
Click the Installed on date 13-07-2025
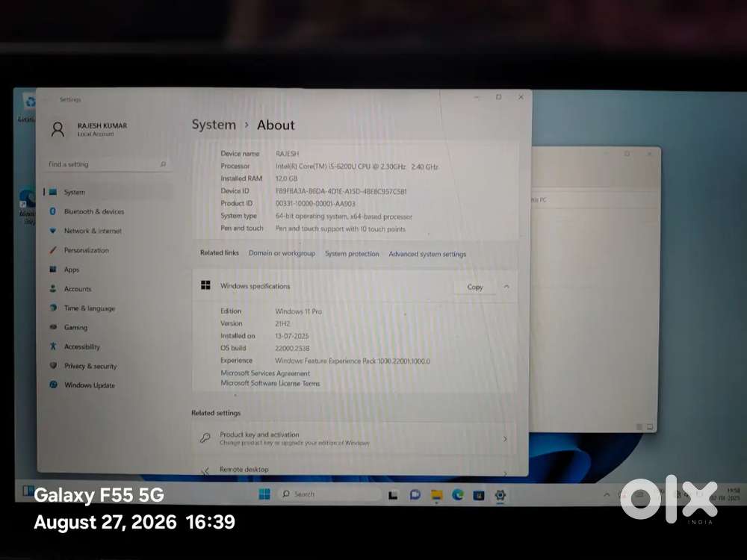click(291, 336)
